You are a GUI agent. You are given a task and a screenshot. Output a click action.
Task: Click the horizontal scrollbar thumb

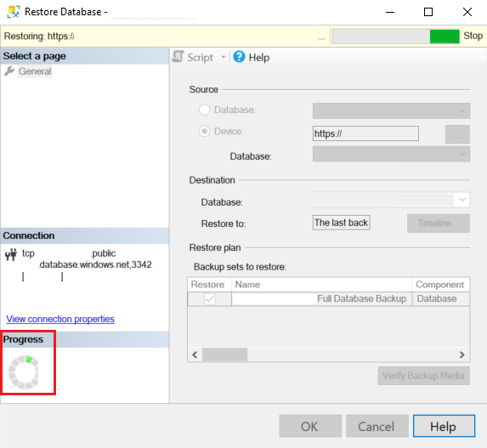click(225, 354)
